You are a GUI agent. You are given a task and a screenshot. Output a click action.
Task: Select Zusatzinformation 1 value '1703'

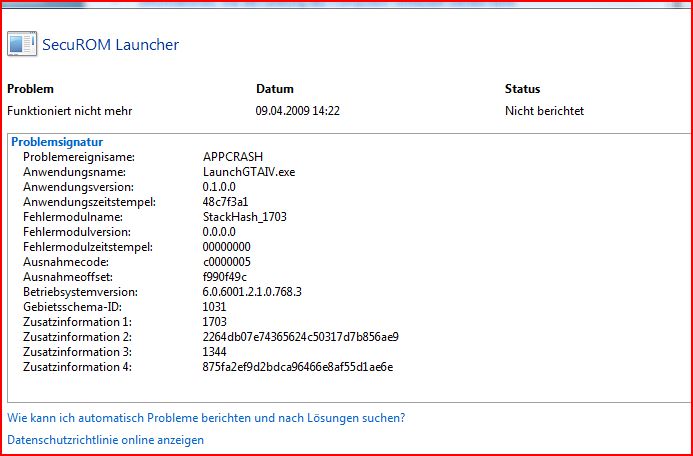pyautogui.click(x=215, y=322)
